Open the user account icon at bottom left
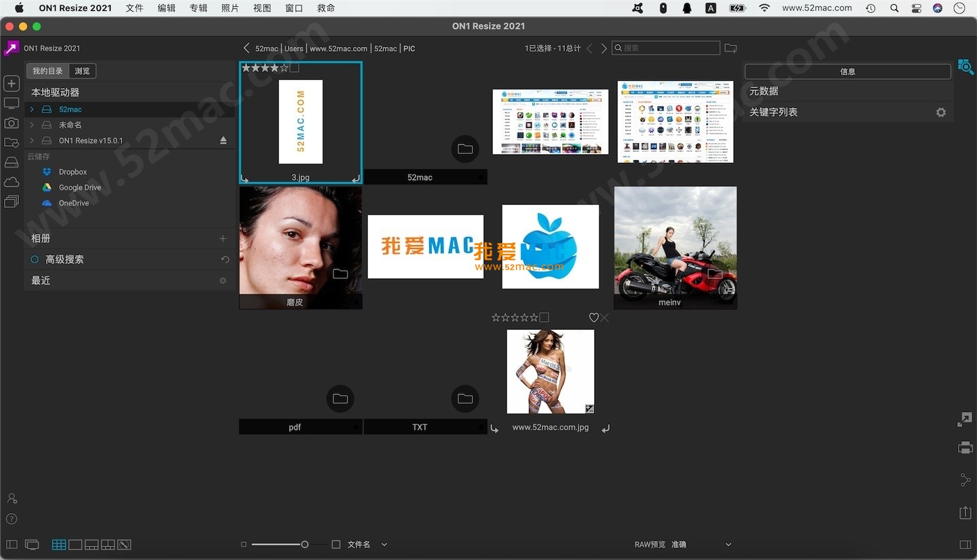The height and width of the screenshot is (560, 977). pyautogui.click(x=12, y=498)
